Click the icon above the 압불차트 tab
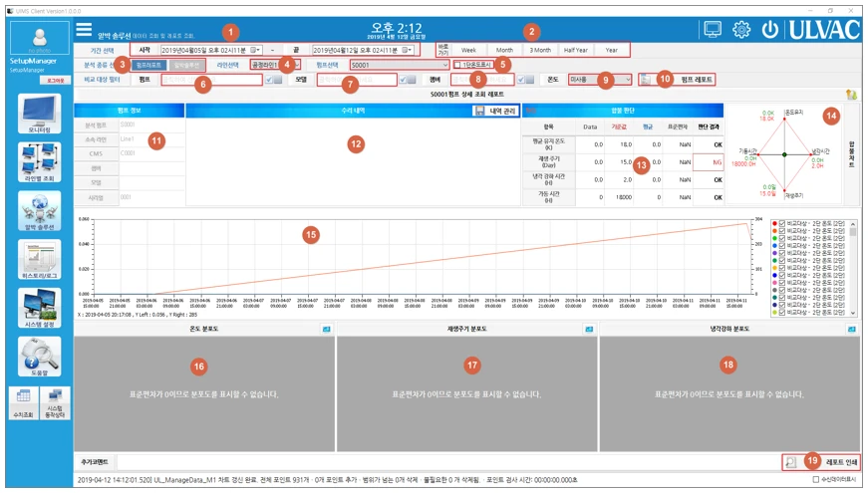868x493 pixels. pyautogui.click(x=851, y=96)
